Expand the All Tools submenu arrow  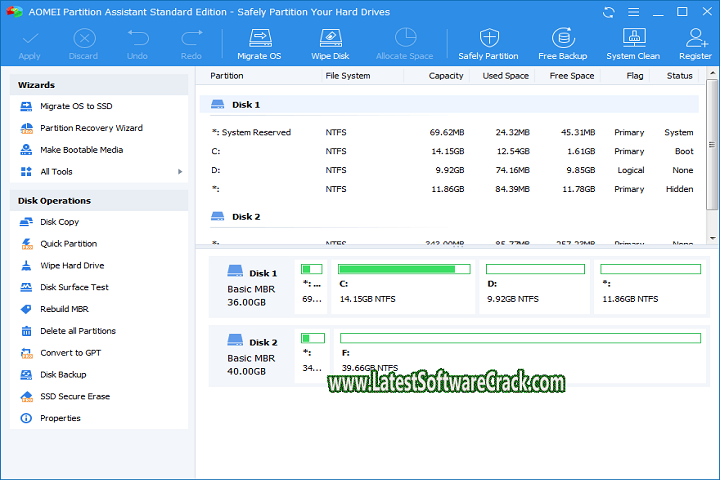coord(180,172)
